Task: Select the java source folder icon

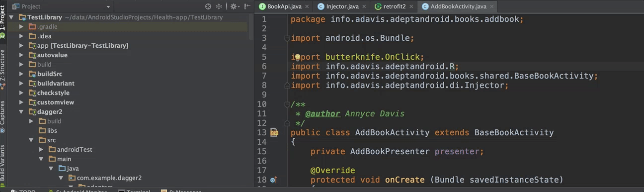Action: click(x=62, y=168)
